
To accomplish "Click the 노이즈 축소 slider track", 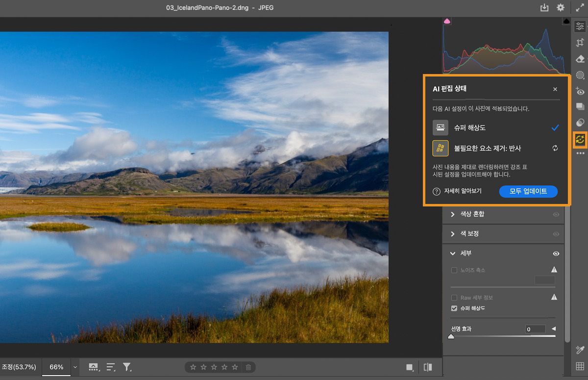I will pyautogui.click(x=503, y=287).
